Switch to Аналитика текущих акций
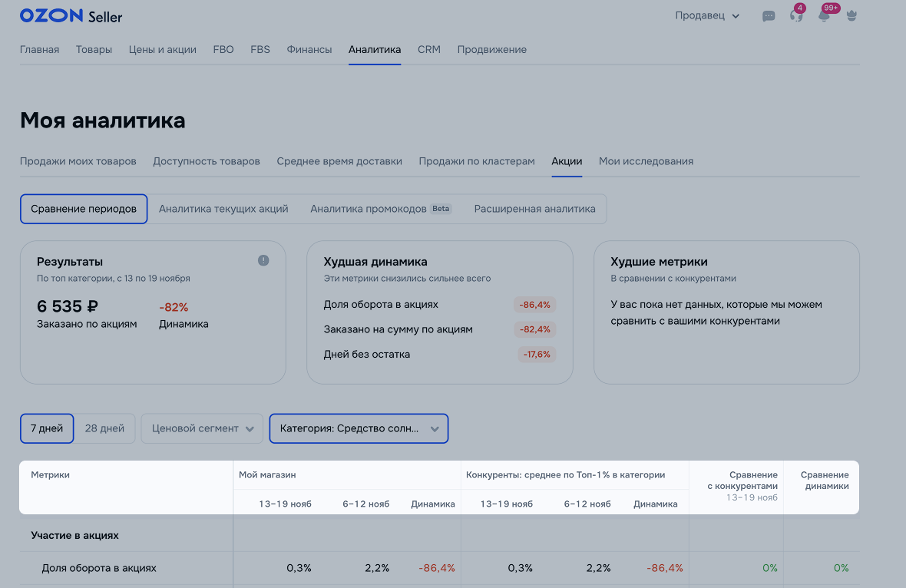 pos(223,209)
